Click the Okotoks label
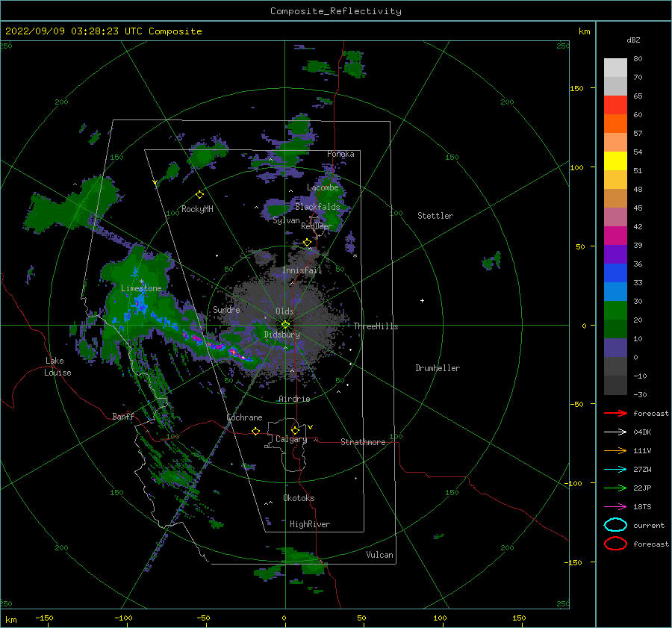 pos(299,498)
